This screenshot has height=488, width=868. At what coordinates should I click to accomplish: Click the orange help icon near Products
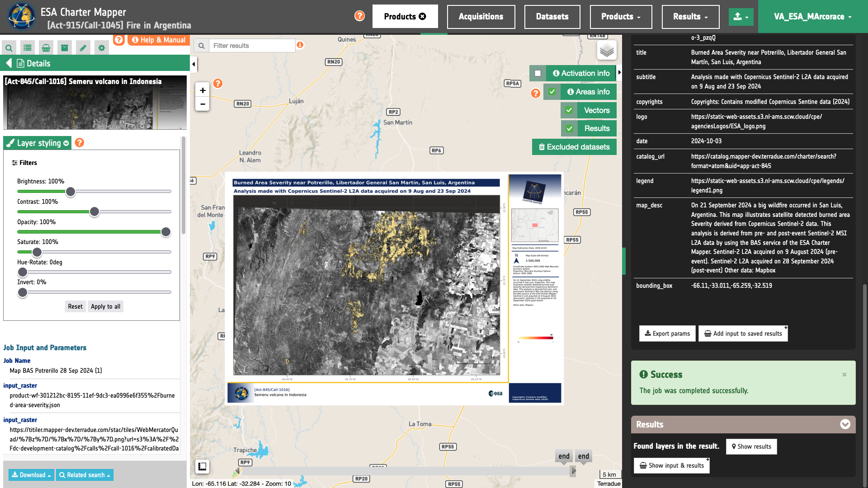point(359,16)
